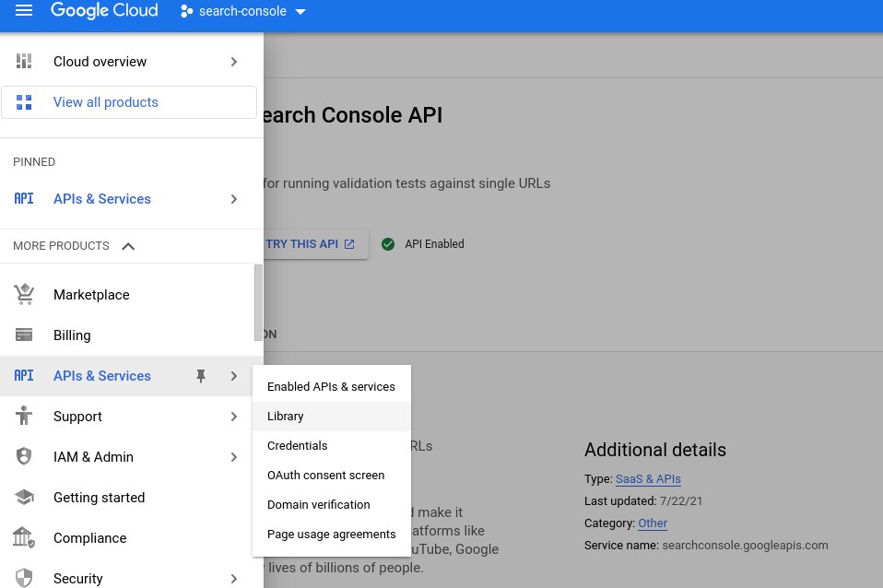The image size is (883, 588).
Task: Open the SaaS & APIs type link
Action: 648,478
